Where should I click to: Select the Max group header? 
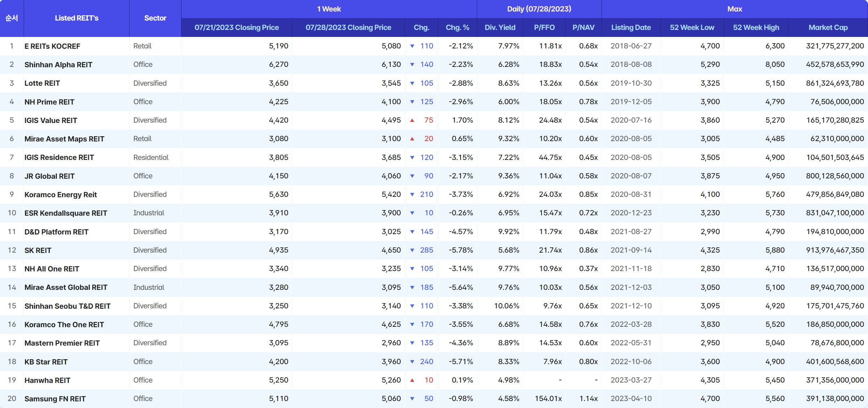click(735, 9)
